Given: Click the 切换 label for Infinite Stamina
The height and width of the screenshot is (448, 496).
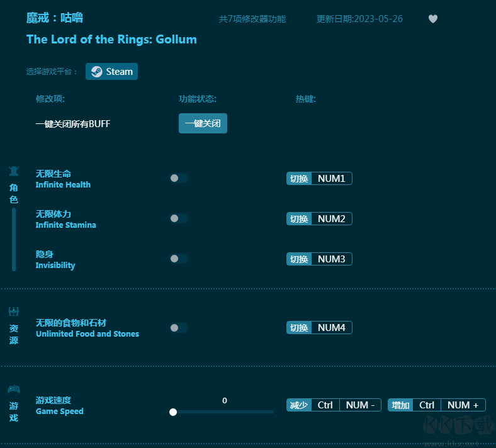Looking at the screenshot, I should 299,219.
